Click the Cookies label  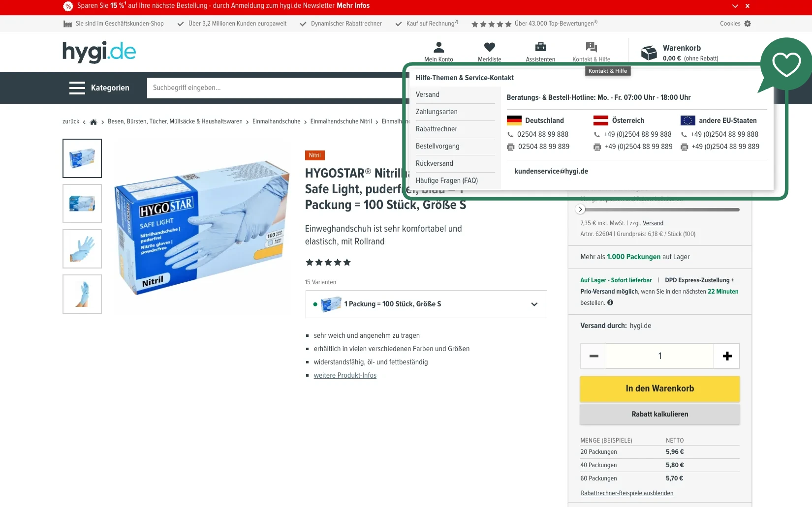730,24
